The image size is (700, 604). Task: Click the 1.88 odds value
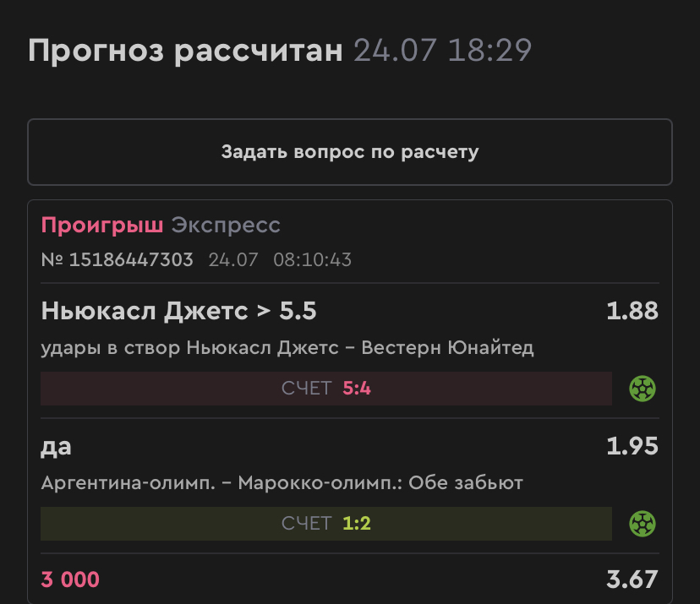(632, 311)
